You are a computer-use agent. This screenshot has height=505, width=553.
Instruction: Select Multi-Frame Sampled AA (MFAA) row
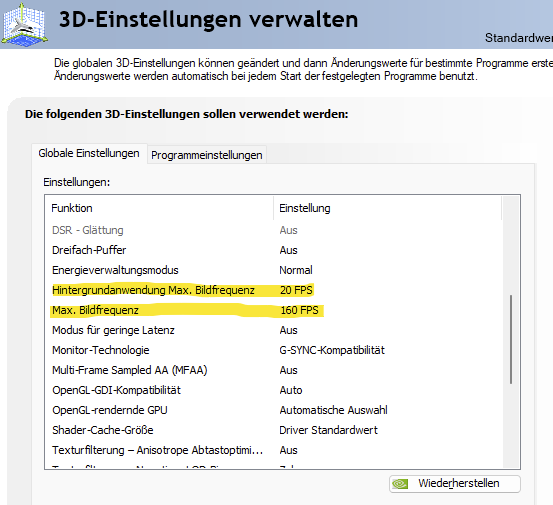coord(273,370)
